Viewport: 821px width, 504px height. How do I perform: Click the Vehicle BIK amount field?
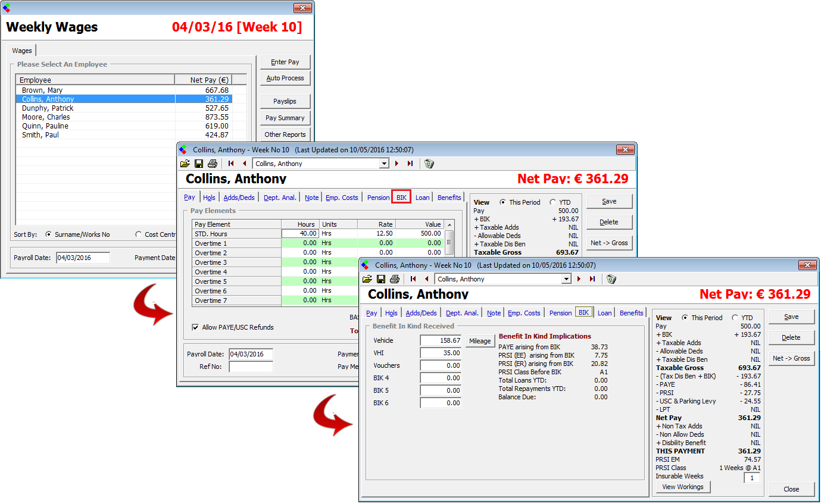point(441,341)
